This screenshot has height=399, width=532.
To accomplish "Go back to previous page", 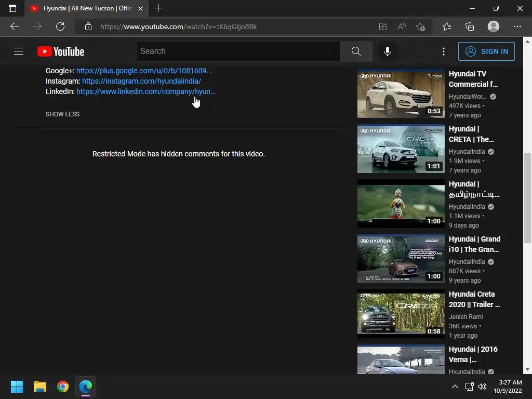I will point(15,26).
